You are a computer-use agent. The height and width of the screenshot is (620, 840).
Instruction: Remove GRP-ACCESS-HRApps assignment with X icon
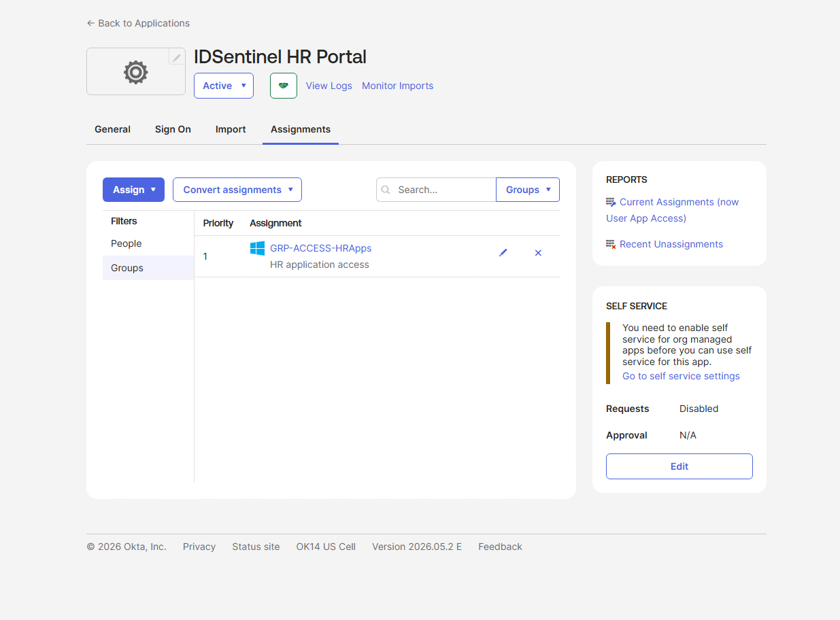tap(538, 253)
